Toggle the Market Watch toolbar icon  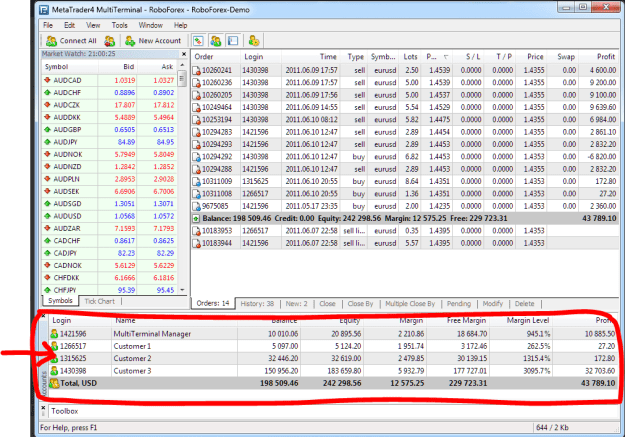pos(198,41)
